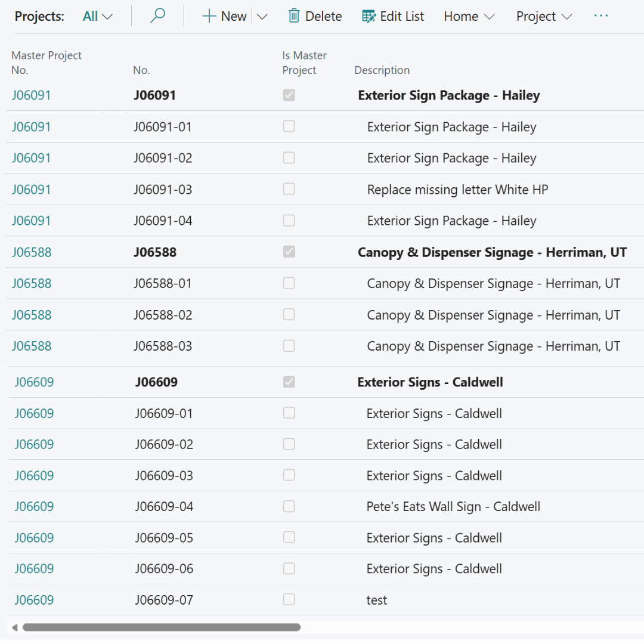Viewport: 644px width, 644px height.
Task: Click the horizontal scrollbar thumb
Action: [161, 627]
